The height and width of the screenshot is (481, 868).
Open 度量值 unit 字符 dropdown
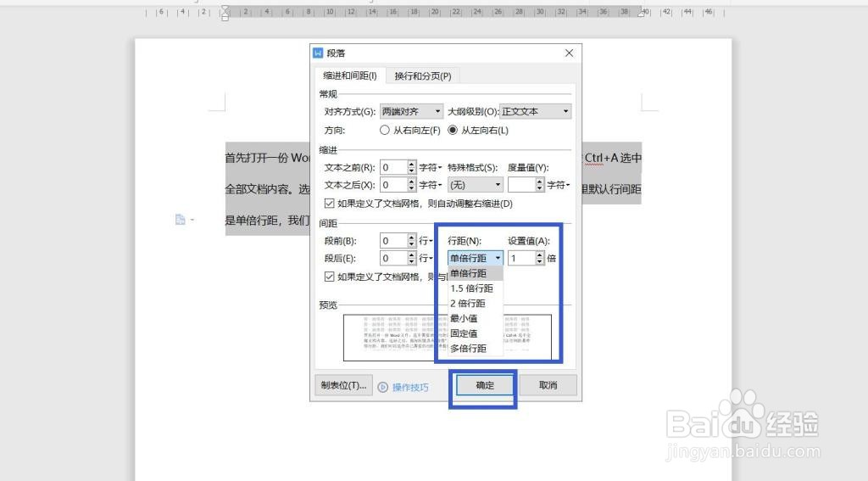click(x=559, y=185)
